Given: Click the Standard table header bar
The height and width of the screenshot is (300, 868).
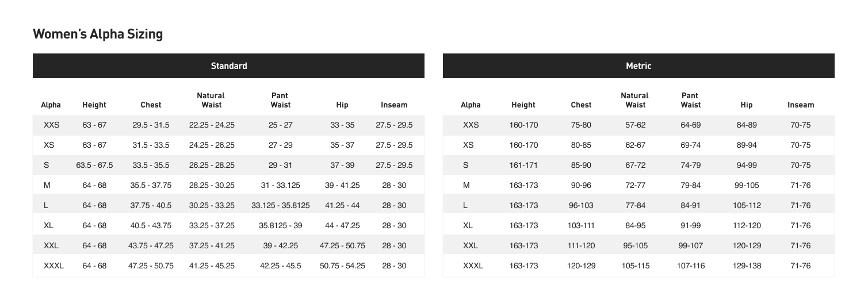Looking at the screenshot, I should tap(228, 66).
